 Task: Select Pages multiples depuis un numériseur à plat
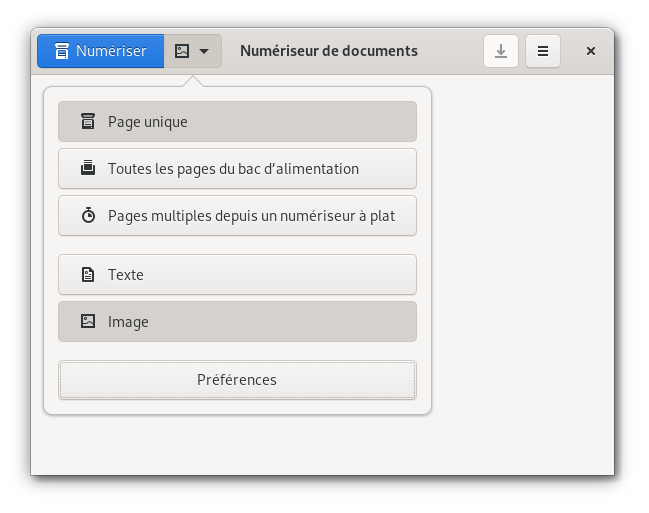[x=251, y=216]
